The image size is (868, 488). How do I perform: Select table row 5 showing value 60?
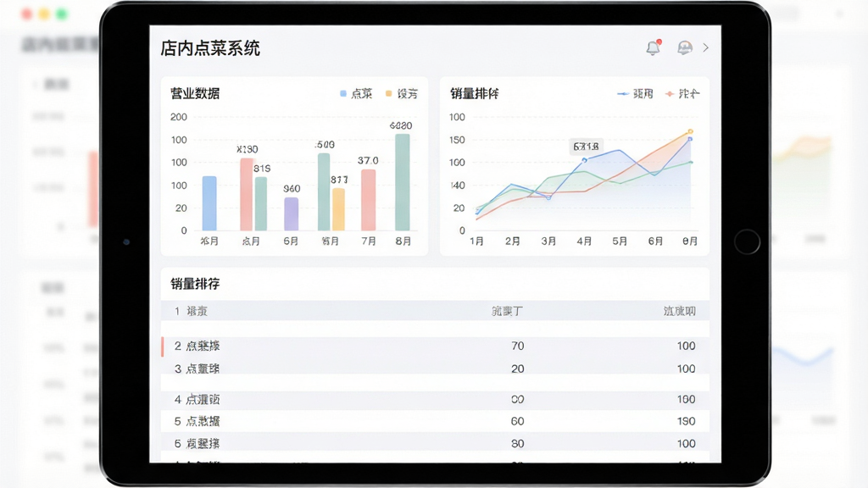(435, 421)
